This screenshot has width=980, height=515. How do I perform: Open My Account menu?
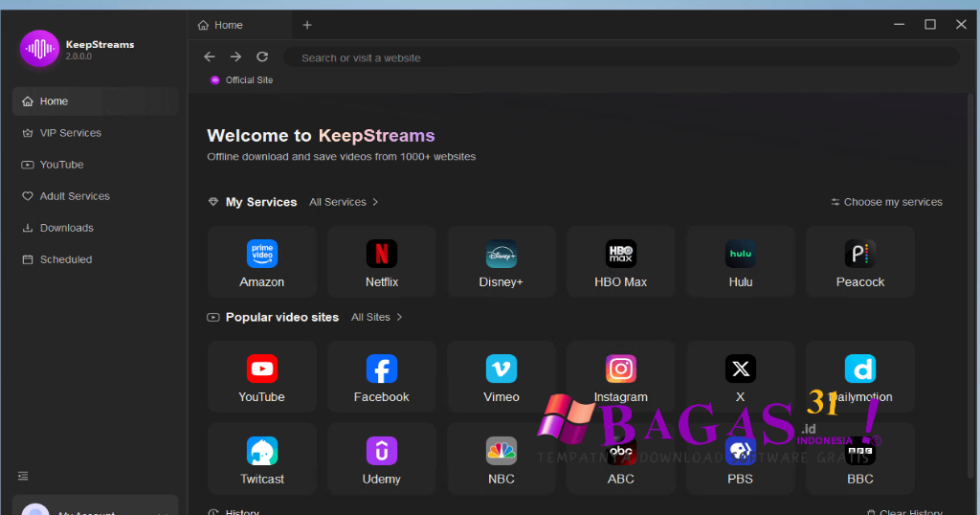point(95,505)
